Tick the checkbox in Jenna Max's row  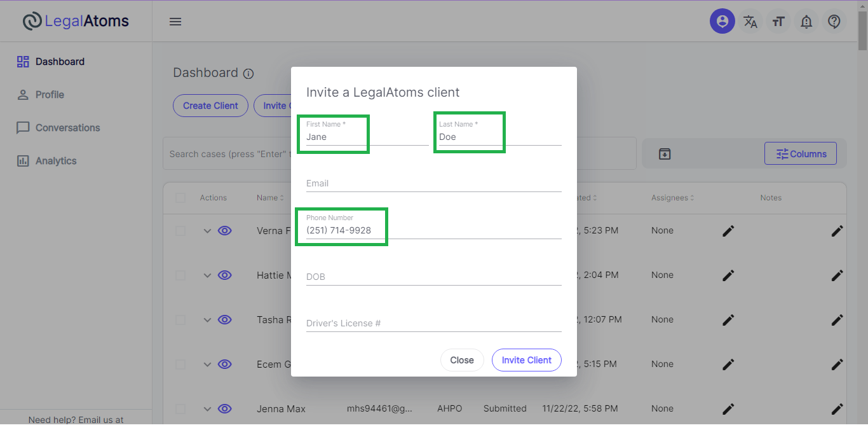(x=180, y=409)
